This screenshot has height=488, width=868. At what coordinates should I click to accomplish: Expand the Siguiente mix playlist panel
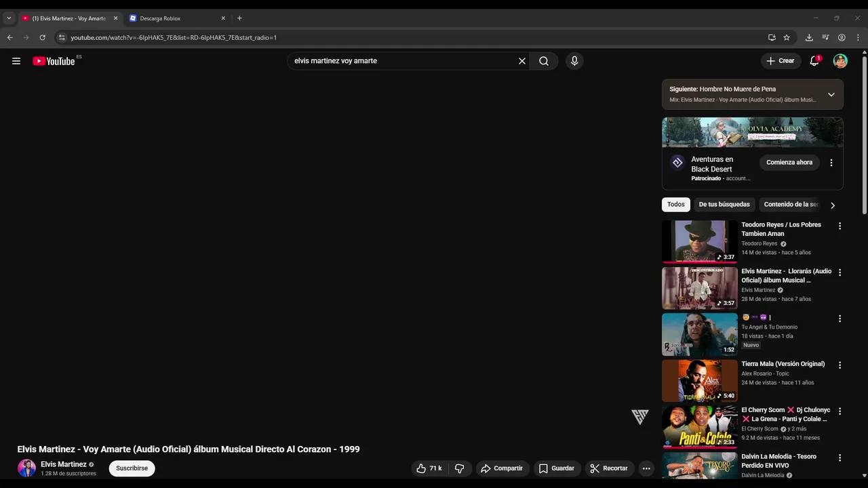(x=831, y=94)
